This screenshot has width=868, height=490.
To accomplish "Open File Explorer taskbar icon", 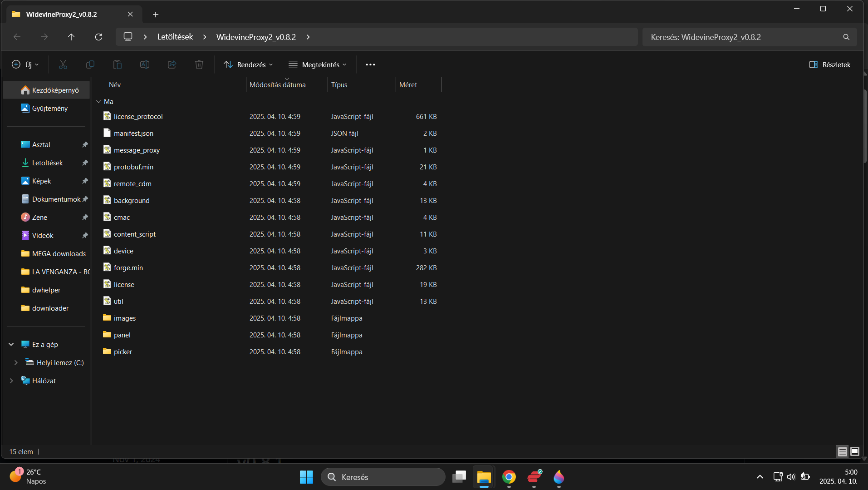I will click(484, 477).
